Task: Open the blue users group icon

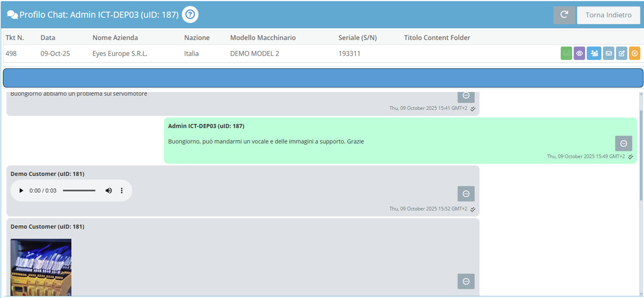Action: pyautogui.click(x=594, y=53)
